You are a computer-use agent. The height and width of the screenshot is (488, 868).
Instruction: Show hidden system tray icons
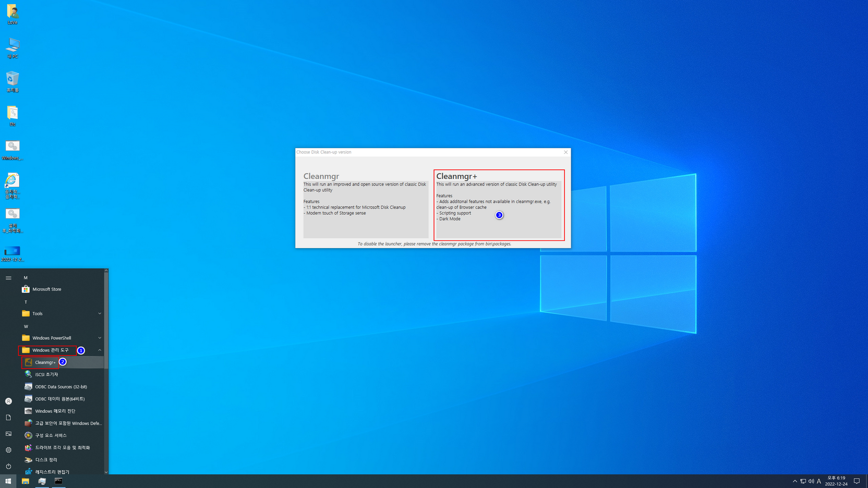coord(795,481)
